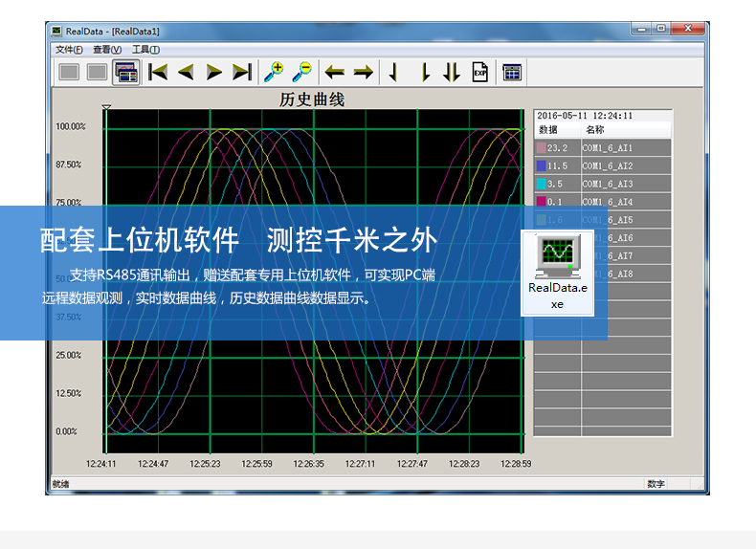
Task: Click the jump to last record icon
Action: pyautogui.click(x=242, y=72)
